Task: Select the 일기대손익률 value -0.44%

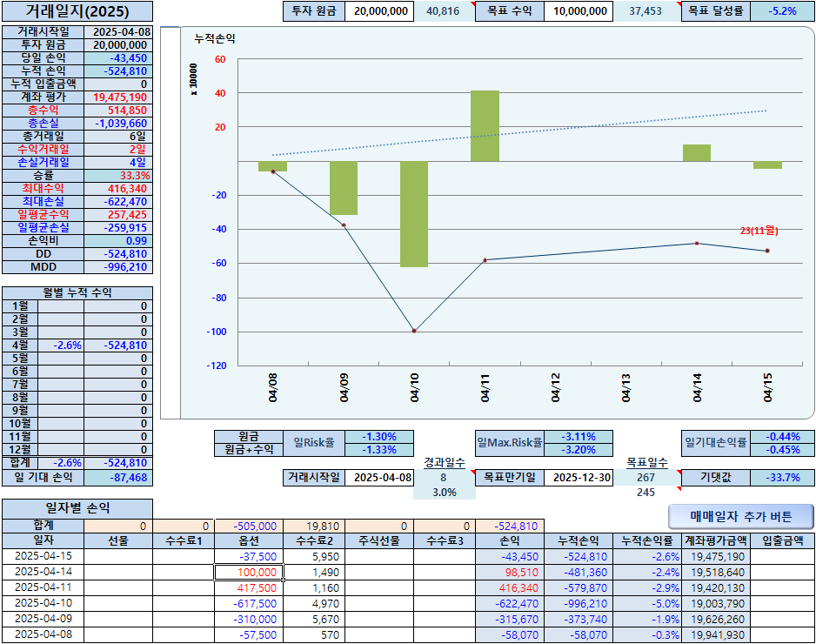Action: (x=783, y=436)
